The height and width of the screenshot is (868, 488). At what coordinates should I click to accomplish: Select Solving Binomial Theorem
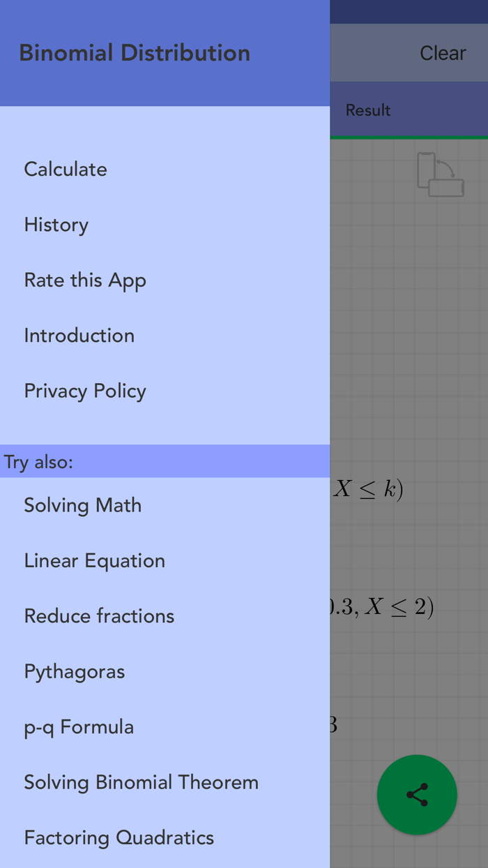point(141,782)
